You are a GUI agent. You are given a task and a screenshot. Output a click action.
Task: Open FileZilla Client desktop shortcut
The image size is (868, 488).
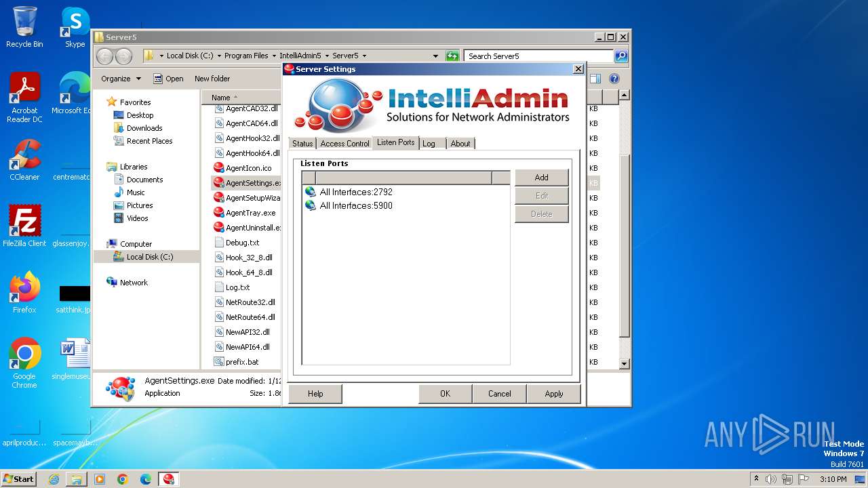24,226
